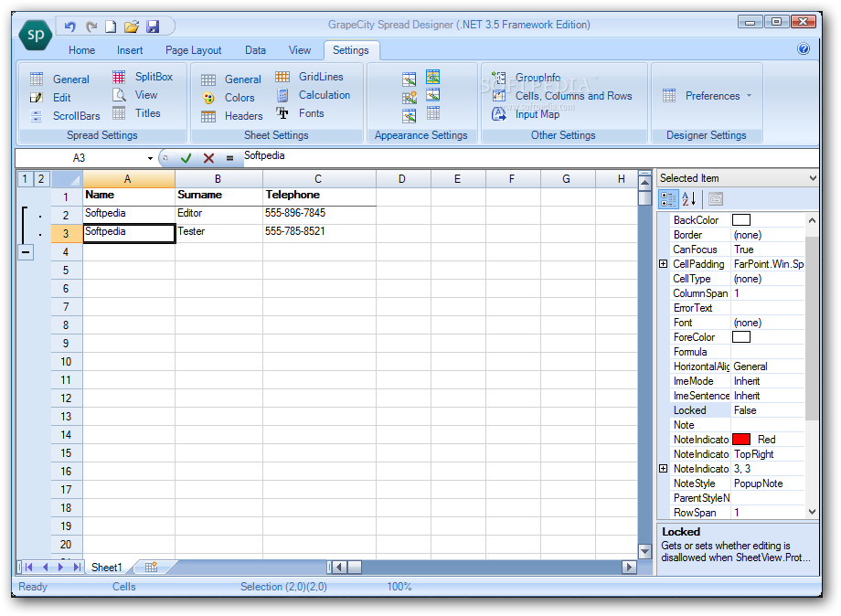Image resolution: width=841 pixels, height=616 pixels.
Task: Open Spread Settings Edit options
Action: tap(50, 98)
